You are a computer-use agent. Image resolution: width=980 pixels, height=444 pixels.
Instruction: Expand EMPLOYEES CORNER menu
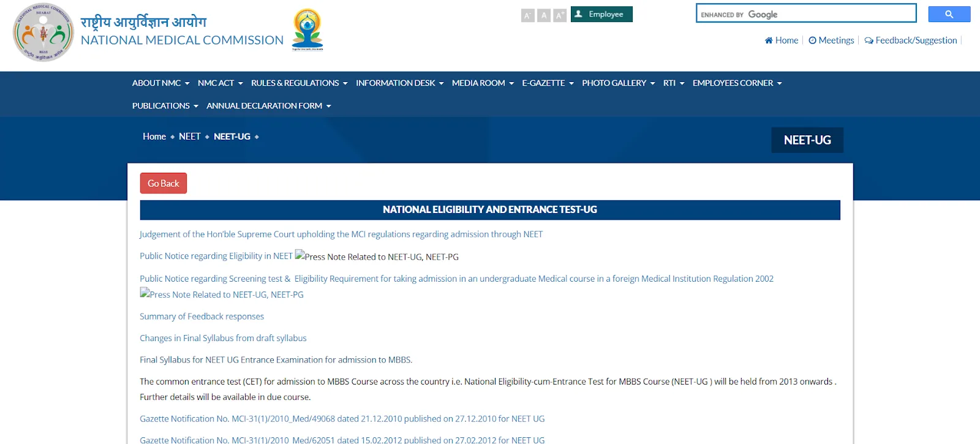(x=737, y=83)
